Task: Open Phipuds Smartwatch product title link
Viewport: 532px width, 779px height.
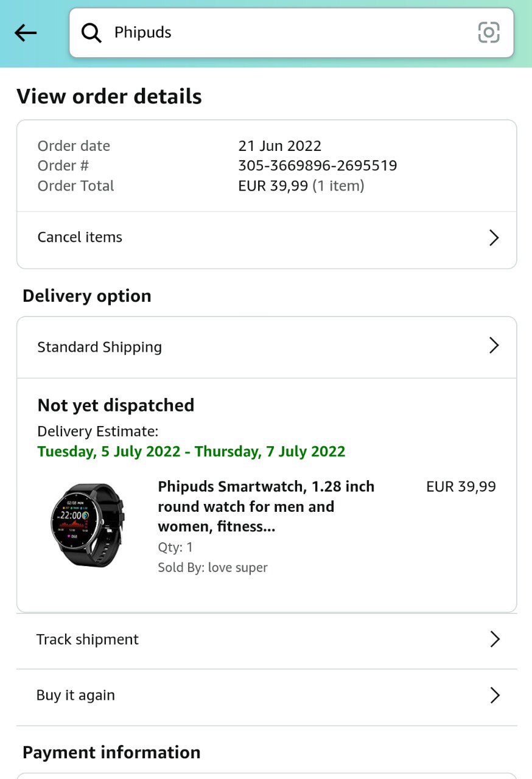Action: 266,506
